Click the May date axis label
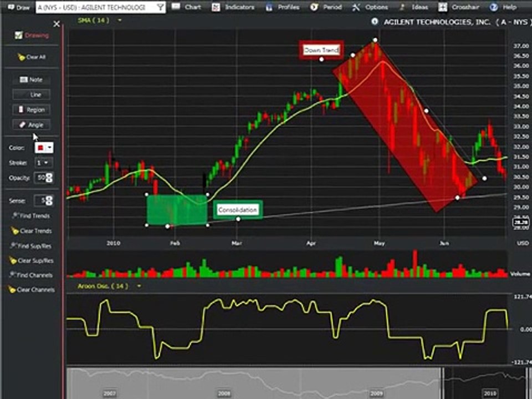 (379, 243)
